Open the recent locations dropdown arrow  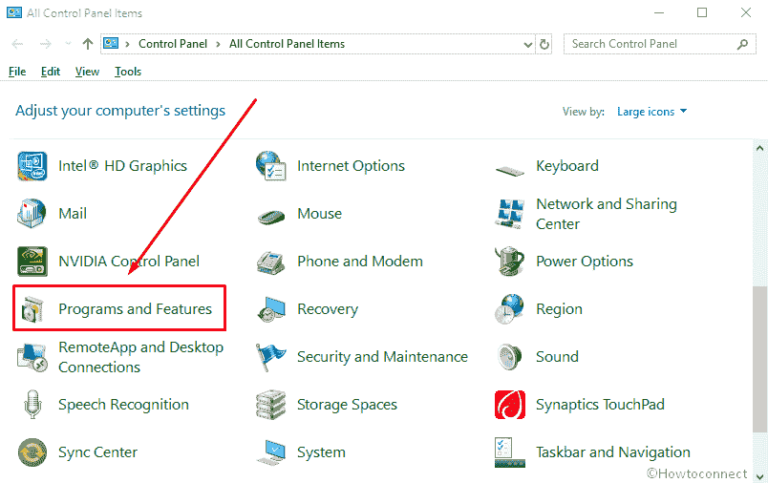click(68, 44)
